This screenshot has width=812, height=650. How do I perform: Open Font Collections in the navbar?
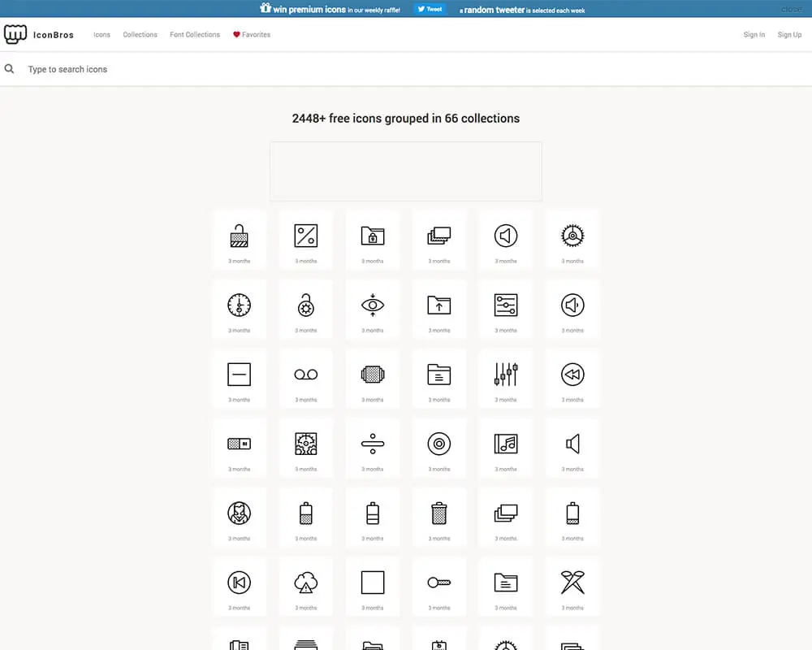pos(195,35)
